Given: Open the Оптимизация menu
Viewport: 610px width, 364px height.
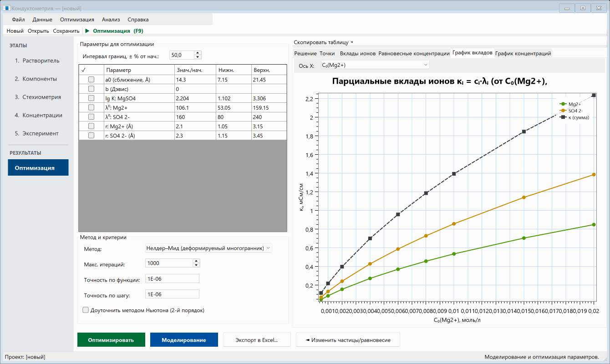Looking at the screenshot, I should coord(77,20).
